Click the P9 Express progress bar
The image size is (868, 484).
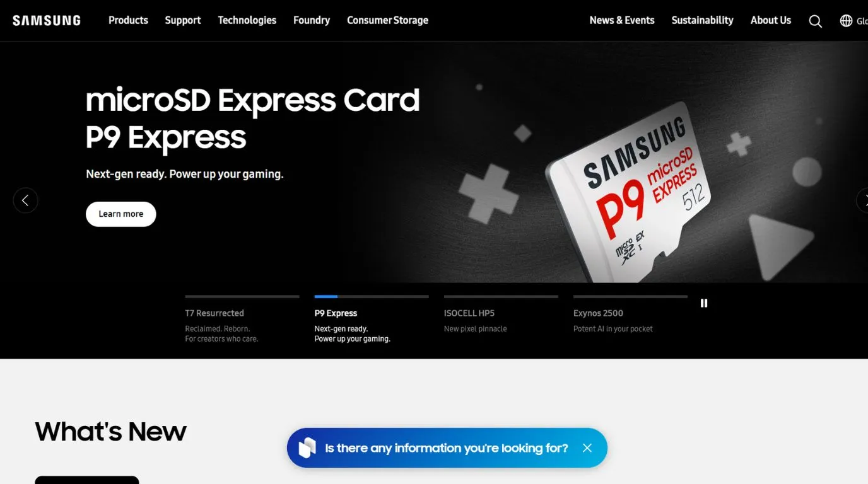click(x=372, y=296)
